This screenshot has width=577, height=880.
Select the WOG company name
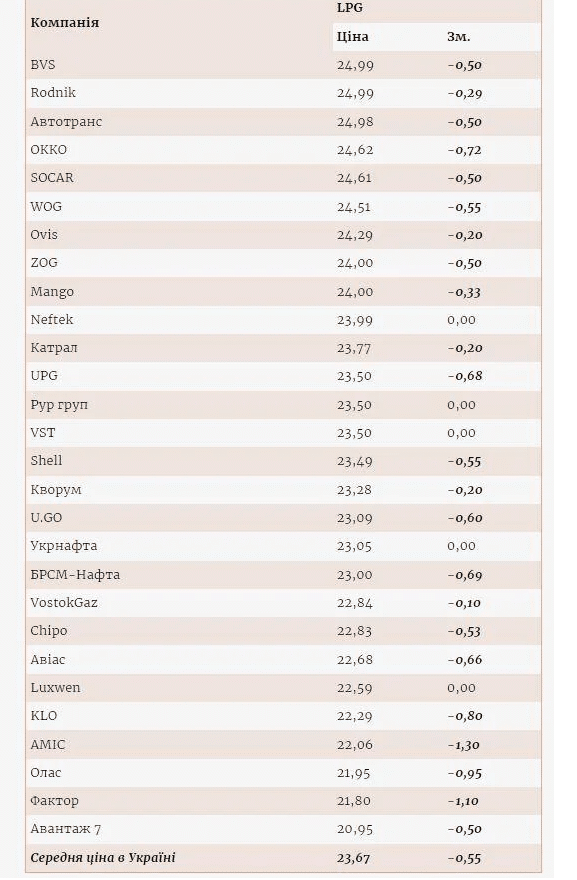[x=46, y=207]
